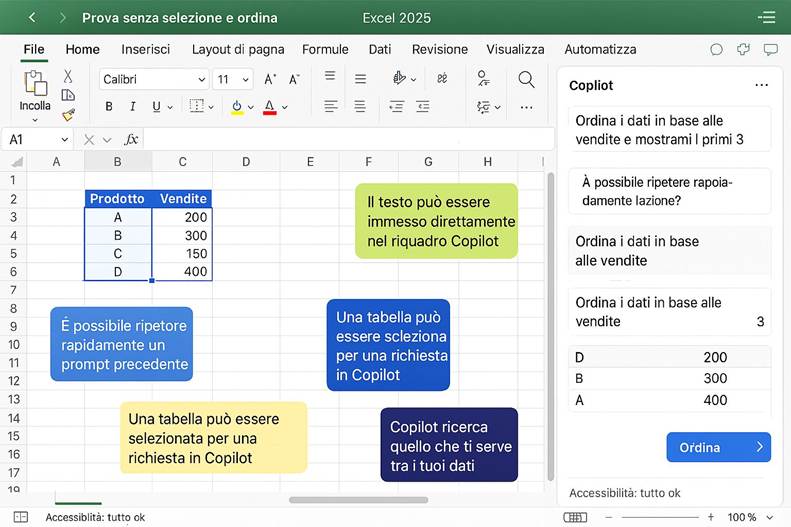Open ribbon more options ellipsis
Image resolution: width=791 pixels, height=527 pixels.
coord(526,107)
